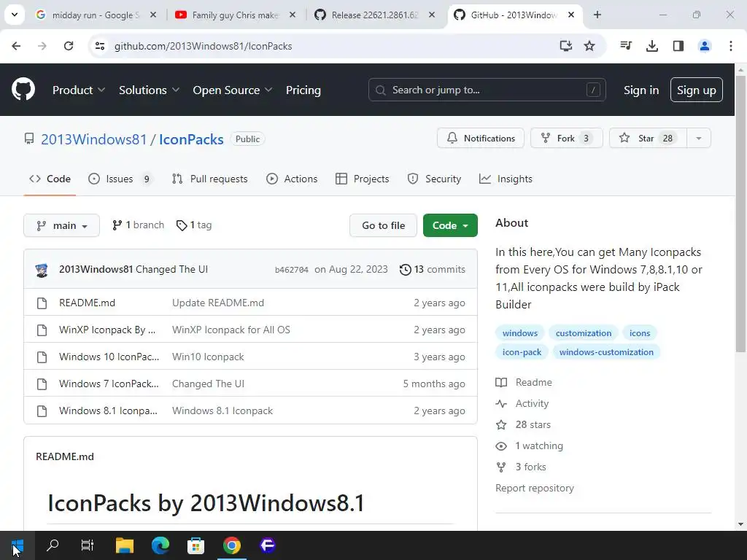Go back with the browser back arrow
Image resolution: width=747 pixels, height=560 pixels.
click(x=16, y=46)
